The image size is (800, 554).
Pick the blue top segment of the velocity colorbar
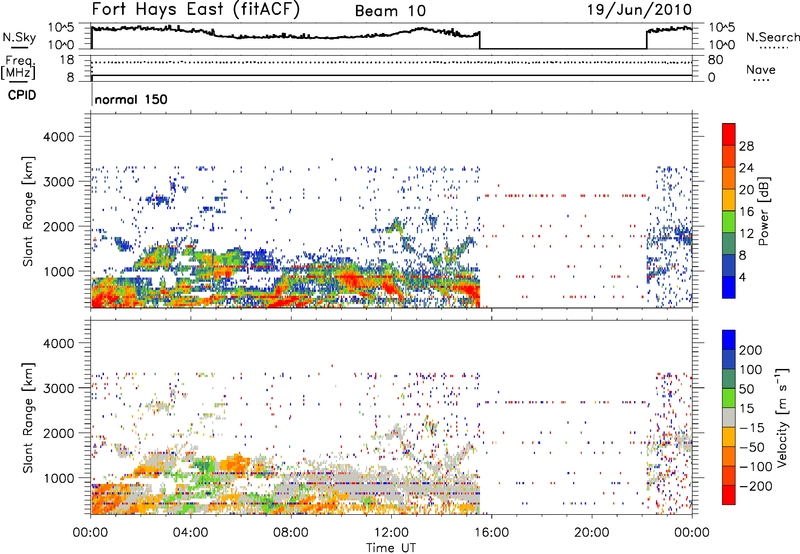(729, 340)
